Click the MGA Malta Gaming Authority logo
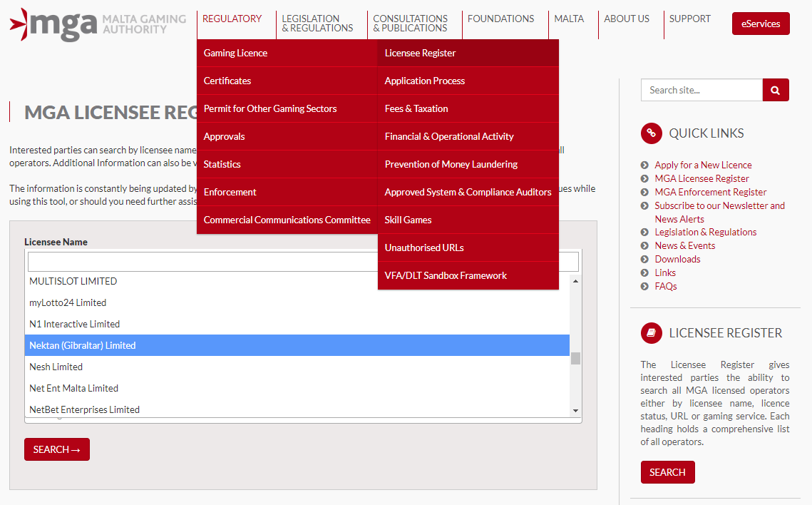 [x=98, y=24]
